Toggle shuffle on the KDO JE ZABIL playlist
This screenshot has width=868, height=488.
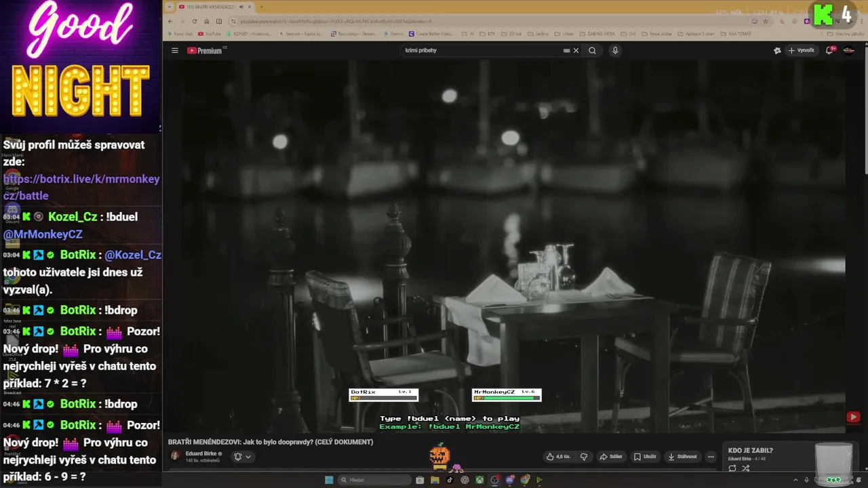click(x=746, y=468)
